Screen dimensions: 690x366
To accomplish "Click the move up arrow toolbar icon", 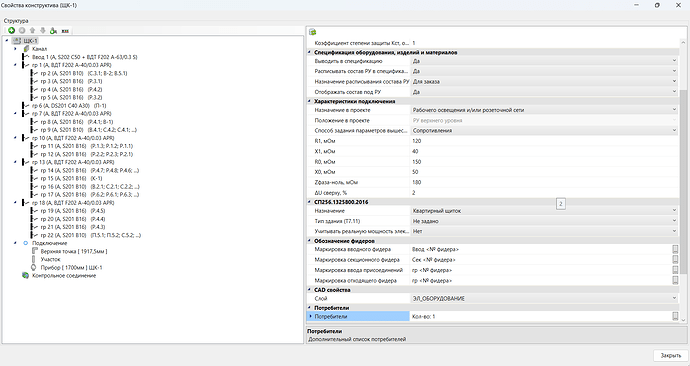I will point(33,30).
